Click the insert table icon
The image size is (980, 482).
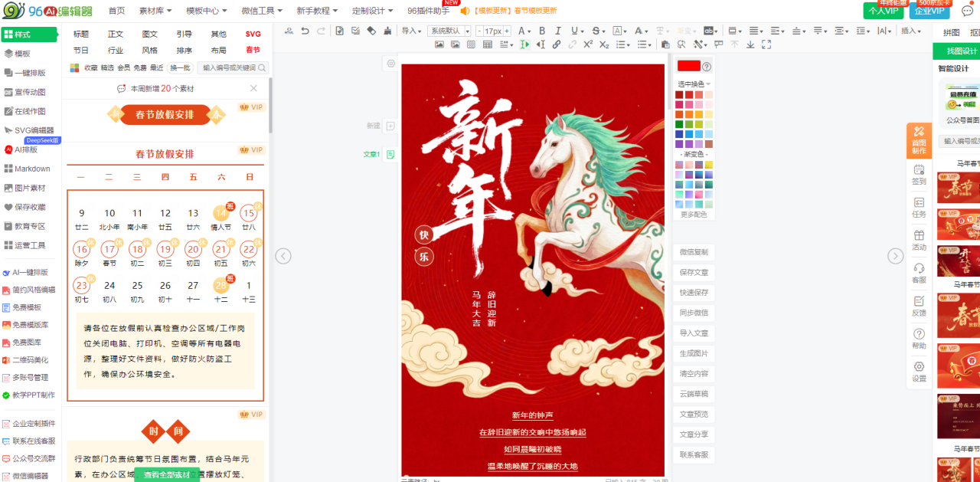tap(488, 44)
